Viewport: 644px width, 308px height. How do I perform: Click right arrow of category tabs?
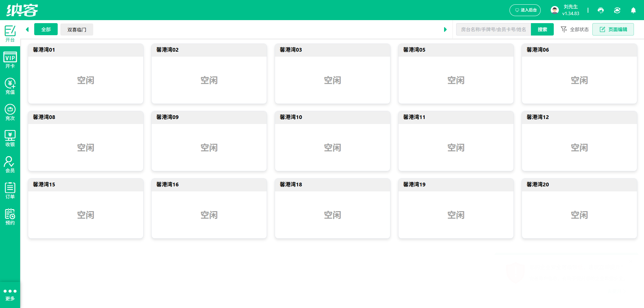point(445,29)
